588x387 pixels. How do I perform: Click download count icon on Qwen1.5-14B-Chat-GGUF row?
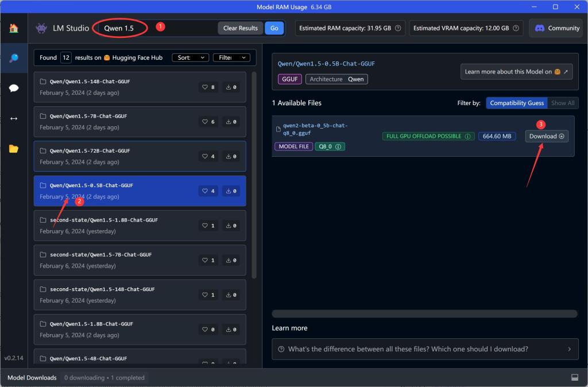coord(229,87)
